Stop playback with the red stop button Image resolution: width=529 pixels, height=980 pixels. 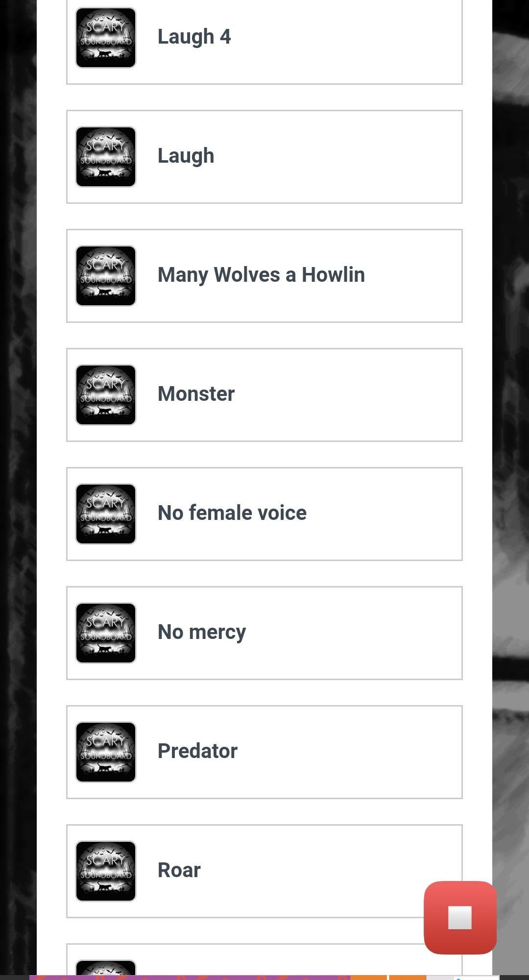point(460,918)
